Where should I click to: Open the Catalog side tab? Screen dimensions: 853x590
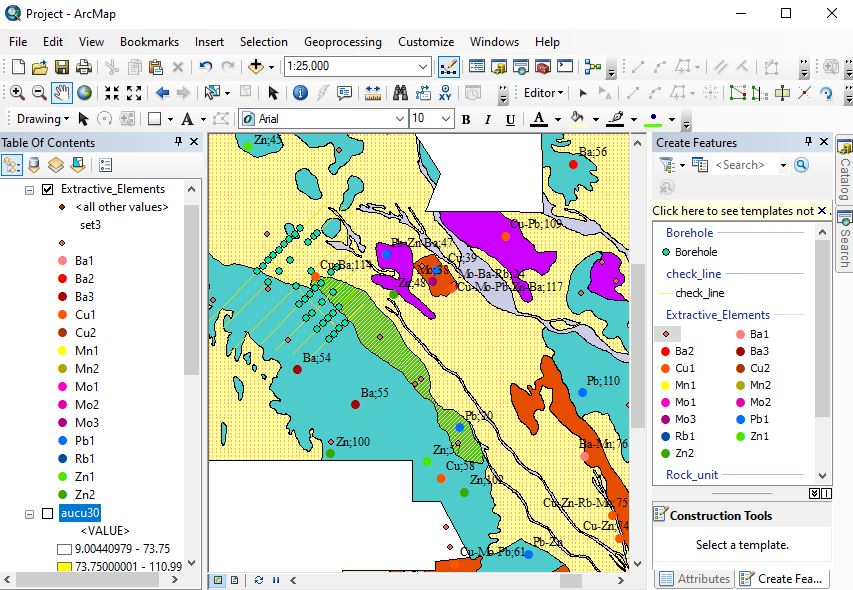click(844, 170)
